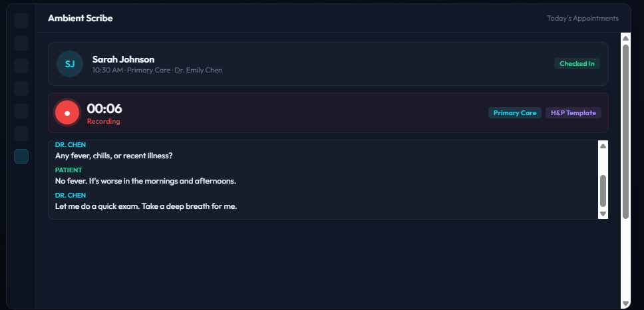Click the 00:06 recording timer
This screenshot has width=644, height=310.
tap(104, 108)
